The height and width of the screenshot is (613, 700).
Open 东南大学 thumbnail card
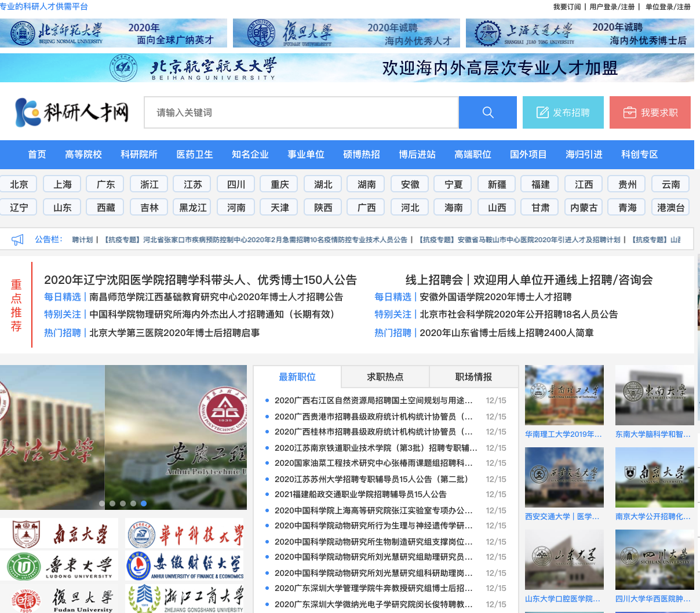click(x=655, y=395)
